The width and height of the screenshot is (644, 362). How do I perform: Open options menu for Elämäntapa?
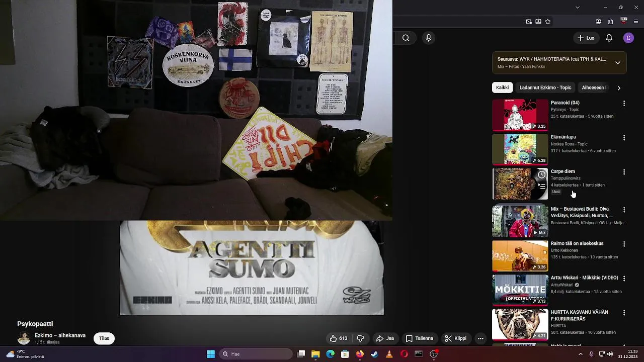click(x=624, y=138)
